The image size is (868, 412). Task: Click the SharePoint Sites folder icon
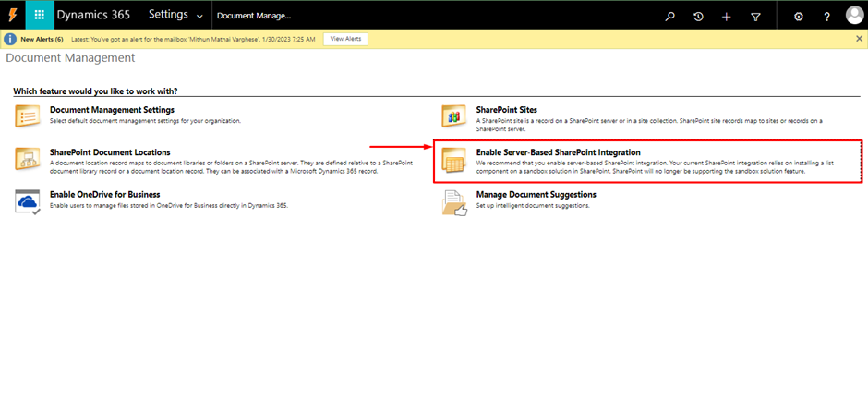click(454, 115)
